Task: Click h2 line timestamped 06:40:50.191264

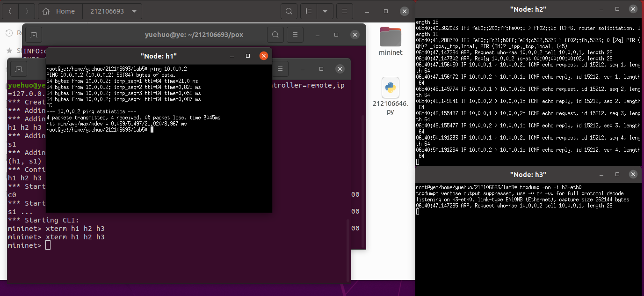Action: [528, 153]
